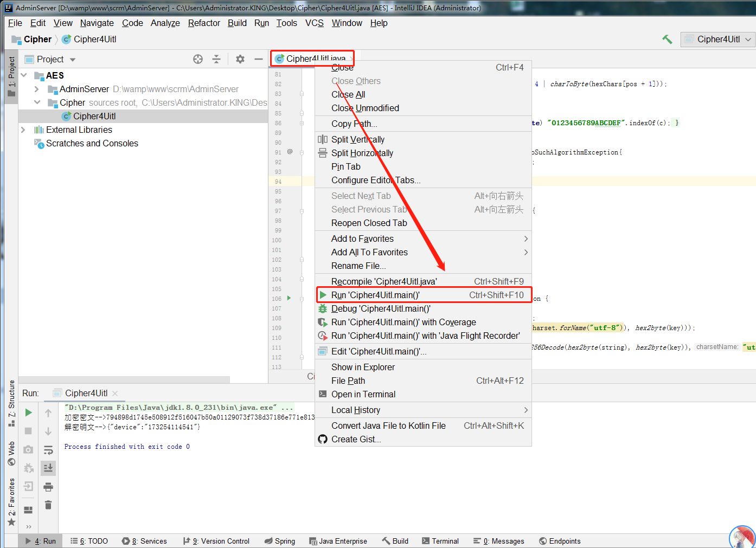Close the Cipher4Uitl run tab
Viewport: 756px width, 548px height.
[115, 394]
